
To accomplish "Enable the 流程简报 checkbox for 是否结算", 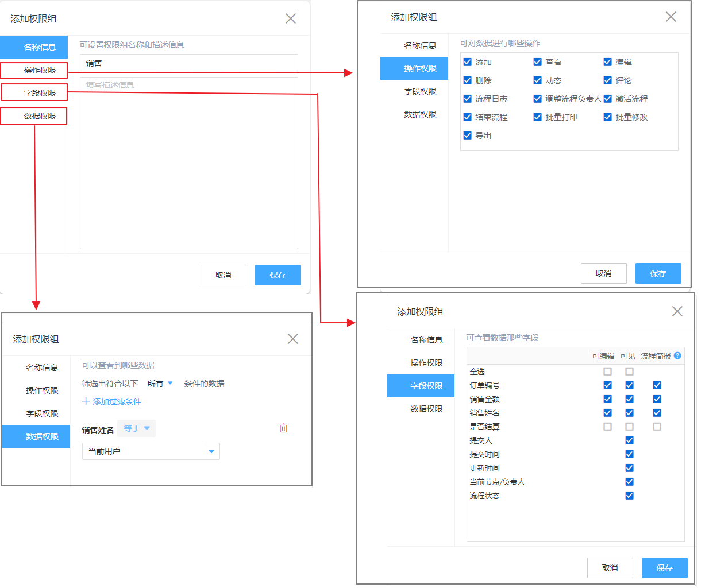I will (x=657, y=427).
